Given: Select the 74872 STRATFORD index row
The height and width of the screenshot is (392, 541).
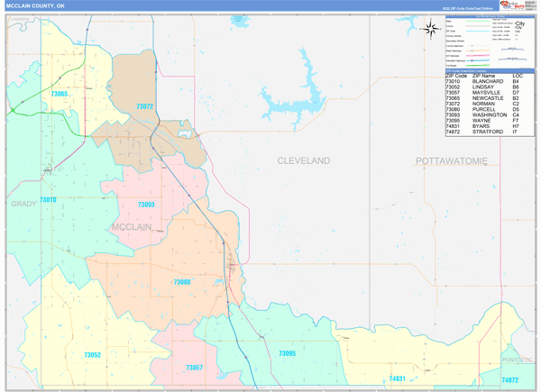Looking at the screenshot, I should pos(483,132).
